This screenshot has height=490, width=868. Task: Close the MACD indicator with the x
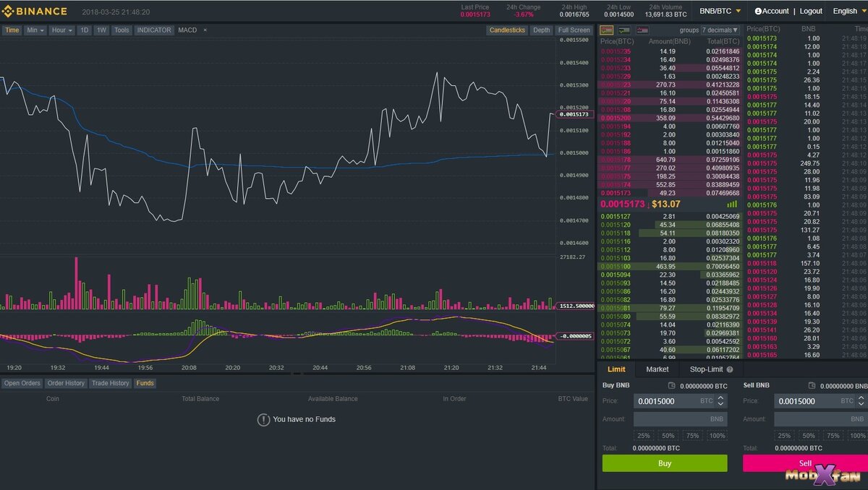205,30
